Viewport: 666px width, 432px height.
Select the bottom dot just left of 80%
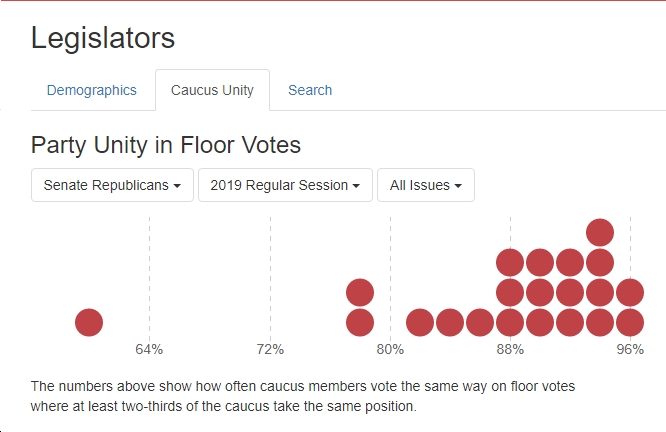point(360,322)
